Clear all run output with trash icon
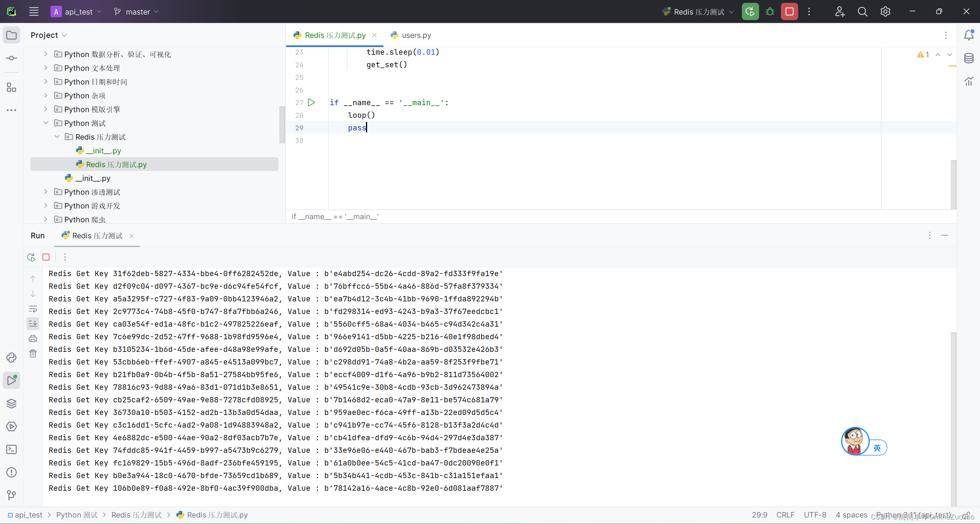The width and height of the screenshot is (980, 524). [33, 353]
